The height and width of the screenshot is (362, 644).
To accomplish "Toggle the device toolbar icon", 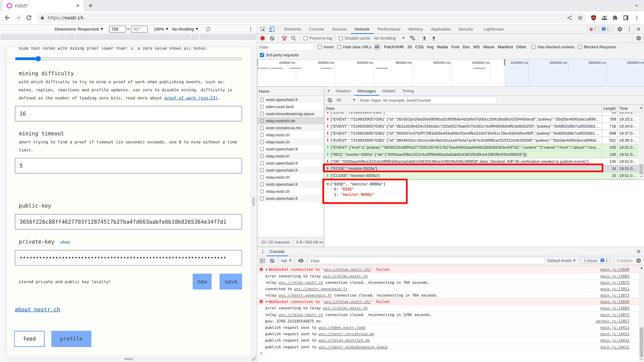I will (272, 29).
